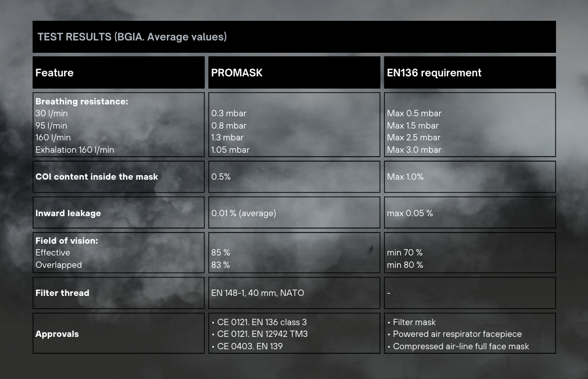The width and height of the screenshot is (588, 379).
Task: Select the 85 % effective vision value
Action: (221, 253)
